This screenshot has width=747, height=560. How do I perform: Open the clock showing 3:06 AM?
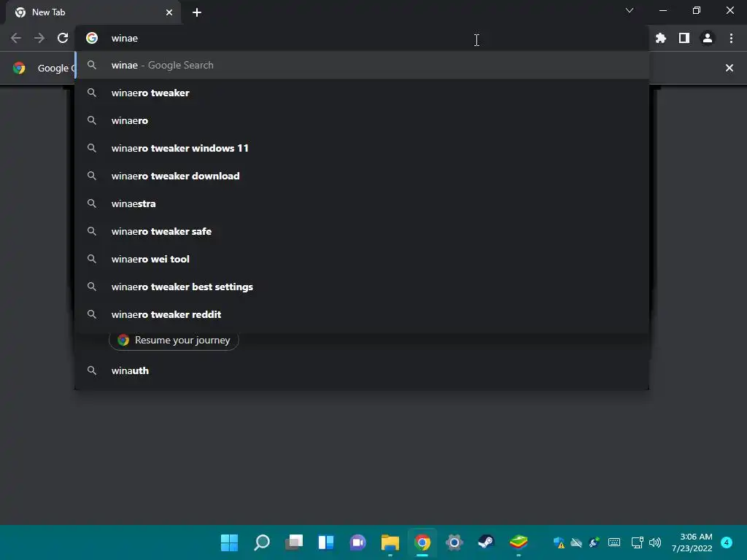coord(692,542)
